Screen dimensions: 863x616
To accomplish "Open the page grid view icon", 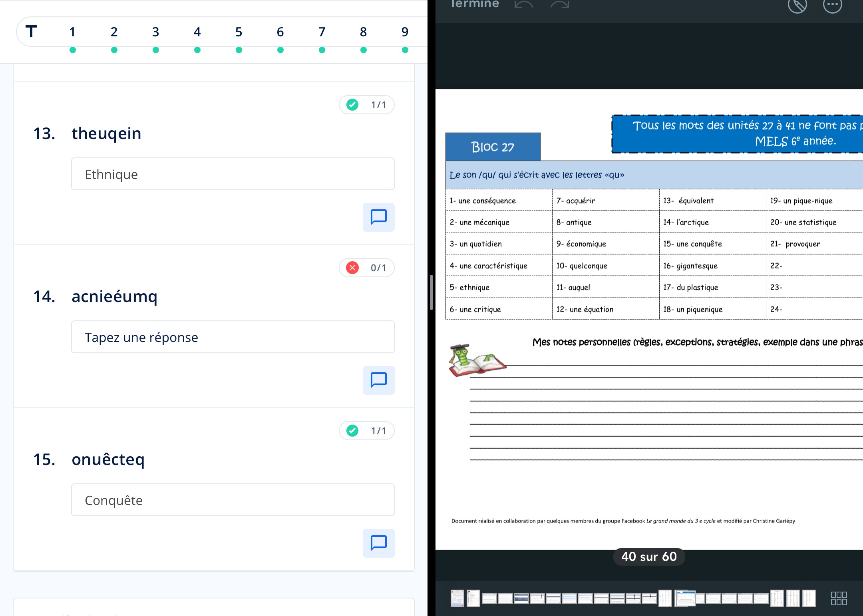I will 839,598.
